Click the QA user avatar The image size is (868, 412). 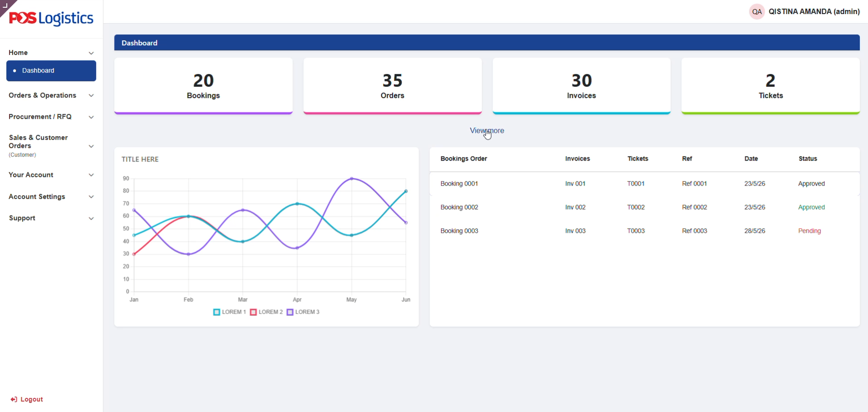click(x=756, y=12)
